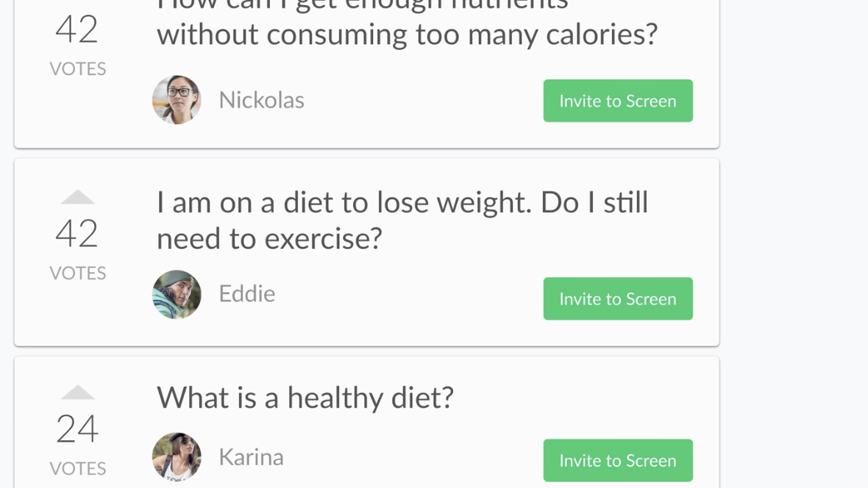This screenshot has height=488, width=868.
Task: Select the "I am on a diet" question text
Action: [402, 220]
